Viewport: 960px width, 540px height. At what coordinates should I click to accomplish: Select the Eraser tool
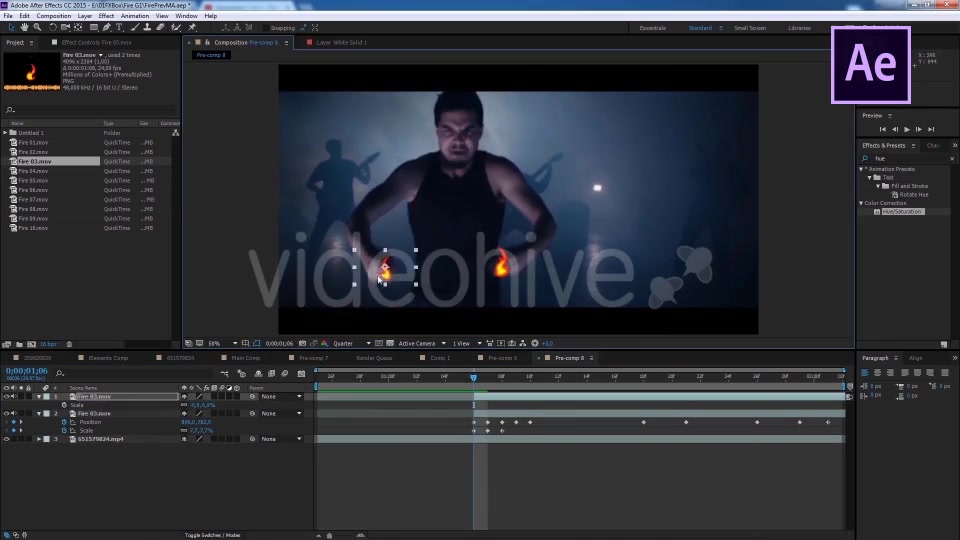(x=160, y=28)
